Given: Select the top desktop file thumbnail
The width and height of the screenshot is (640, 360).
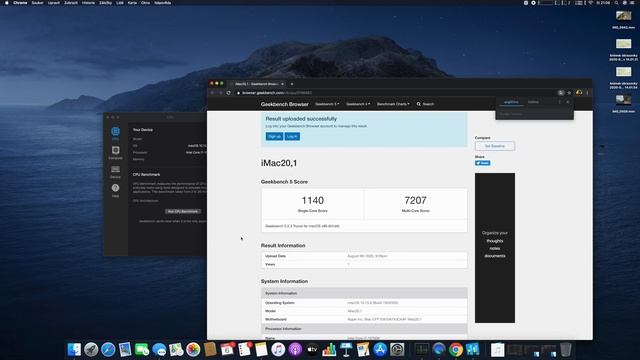Looking at the screenshot, I should pos(623,16).
